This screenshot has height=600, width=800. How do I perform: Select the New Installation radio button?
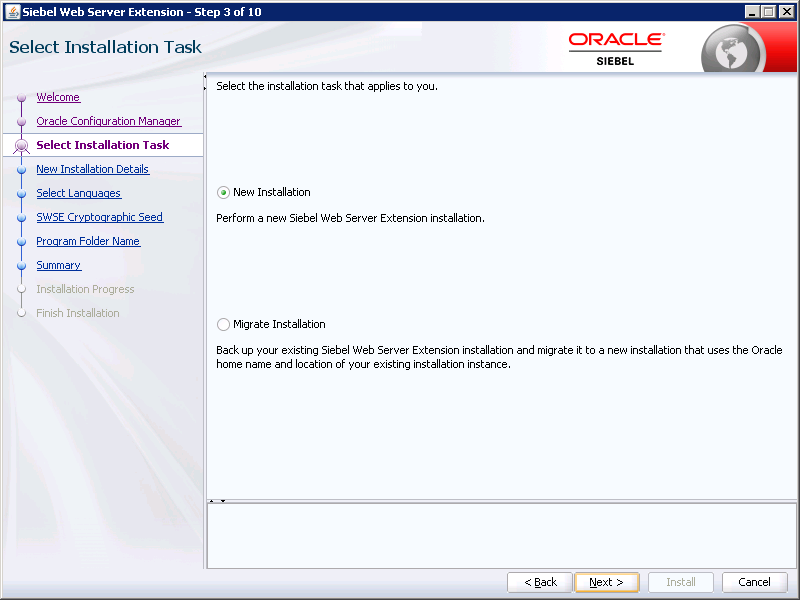click(223, 192)
